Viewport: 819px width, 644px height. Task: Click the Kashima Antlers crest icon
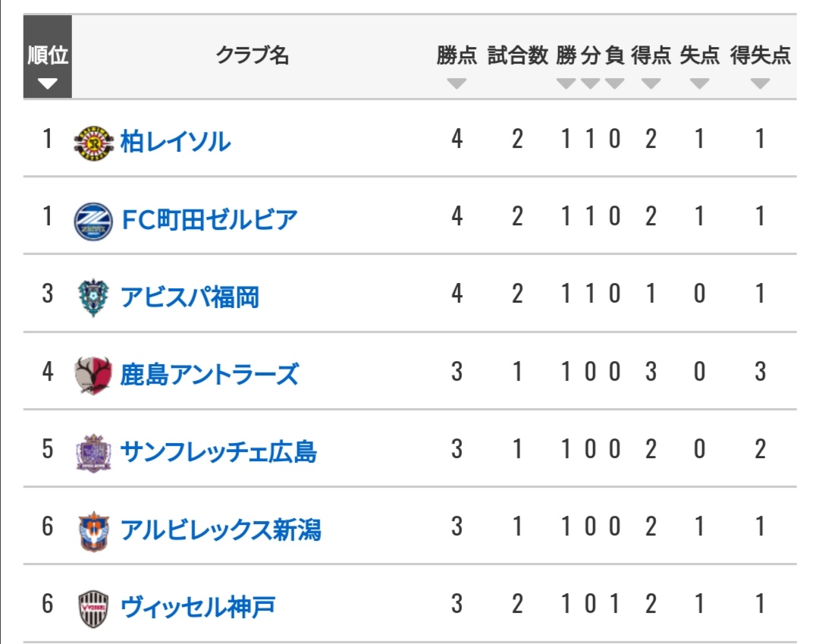point(93,375)
